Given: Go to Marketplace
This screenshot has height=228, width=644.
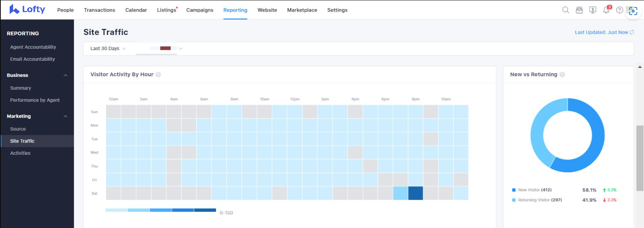Looking at the screenshot, I should tap(302, 10).
